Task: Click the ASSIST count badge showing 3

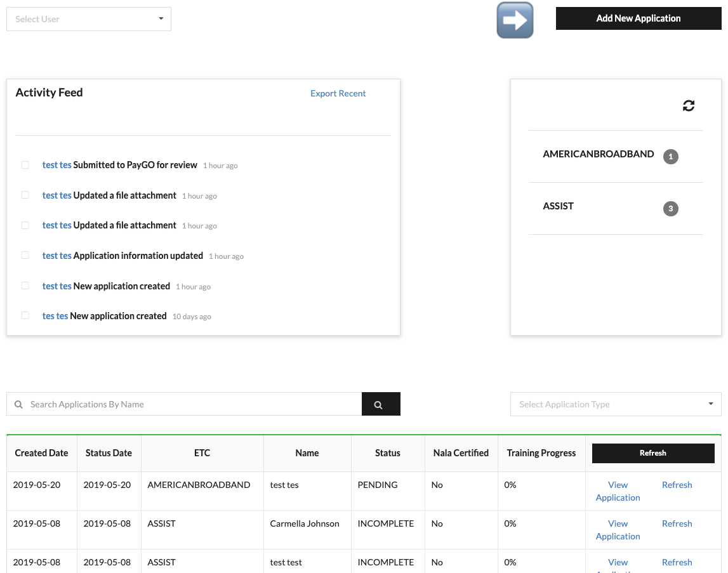Action: 671,209
